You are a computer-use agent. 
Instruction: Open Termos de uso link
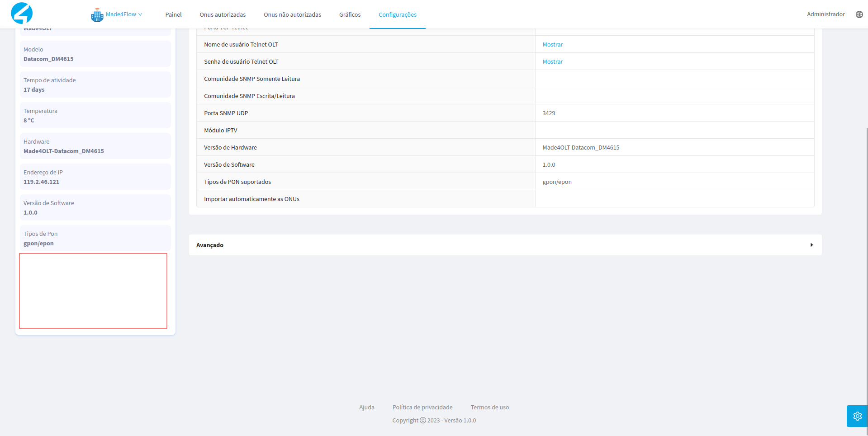click(489, 407)
